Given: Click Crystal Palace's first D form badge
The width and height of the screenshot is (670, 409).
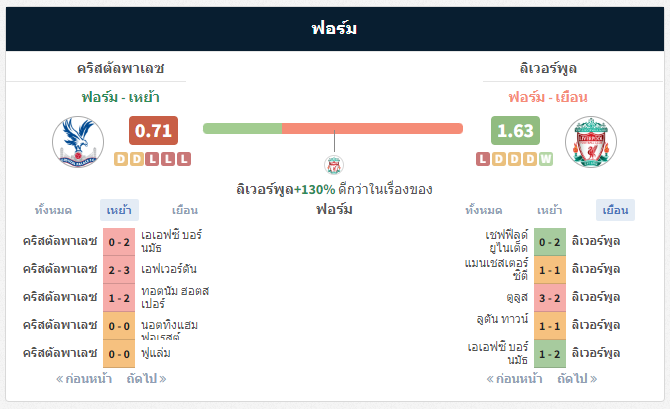Looking at the screenshot, I should point(121,159).
